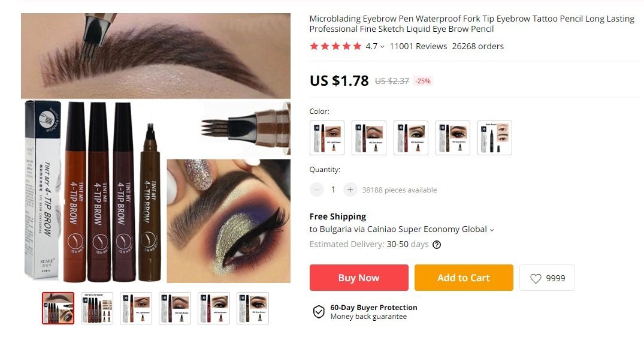Image resolution: width=644 pixels, height=343 pixels.
Task: Decrease quantity with the minus button
Action: (317, 190)
